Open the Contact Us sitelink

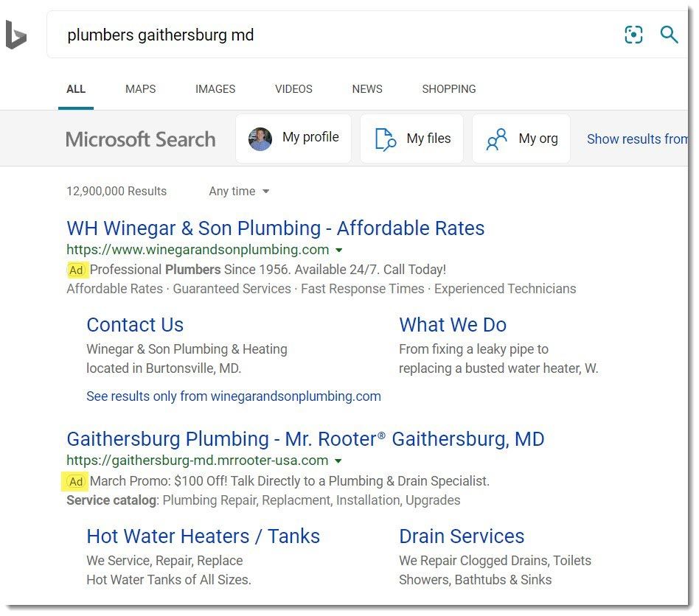coord(135,325)
